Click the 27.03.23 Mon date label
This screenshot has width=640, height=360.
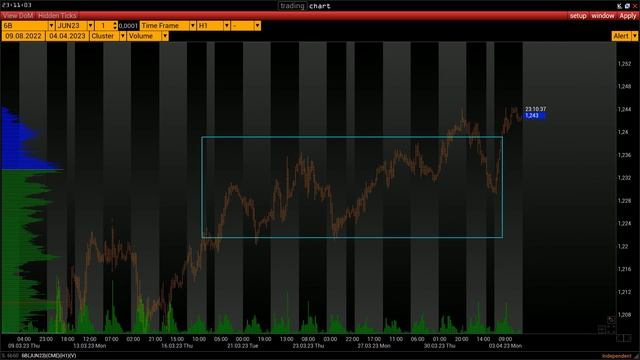pos(374,346)
